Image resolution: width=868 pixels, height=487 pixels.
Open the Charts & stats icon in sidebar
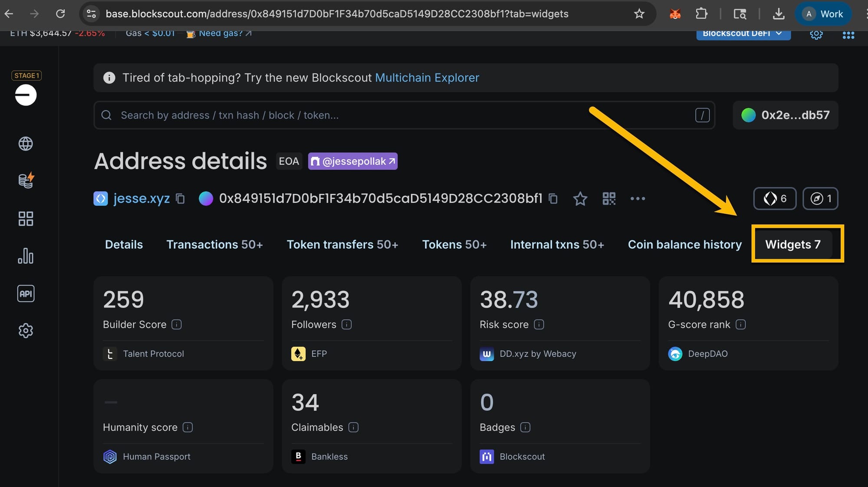pos(26,256)
